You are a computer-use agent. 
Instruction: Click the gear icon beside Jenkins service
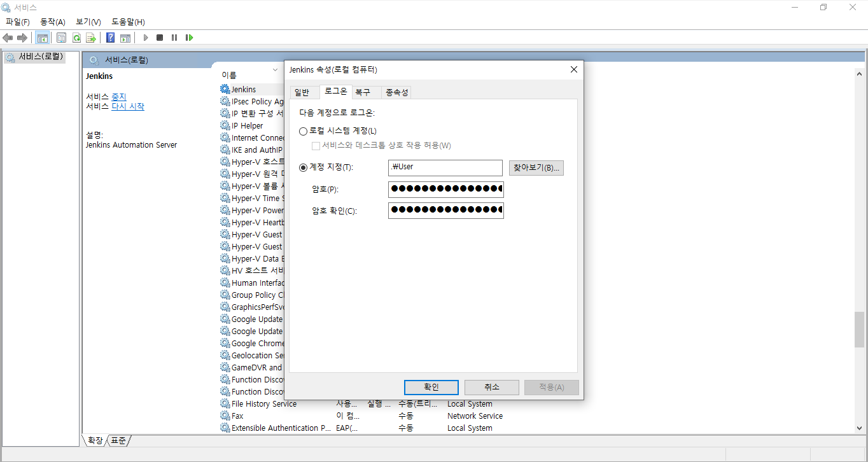pos(225,89)
